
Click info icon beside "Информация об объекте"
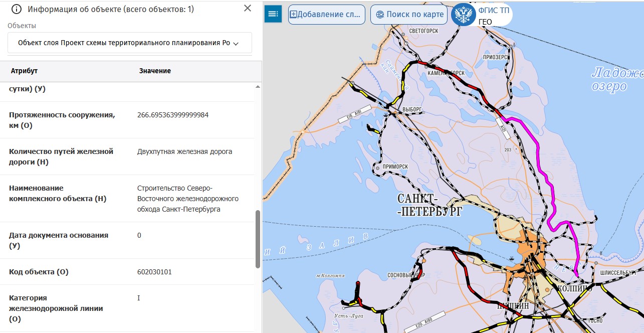17,9
